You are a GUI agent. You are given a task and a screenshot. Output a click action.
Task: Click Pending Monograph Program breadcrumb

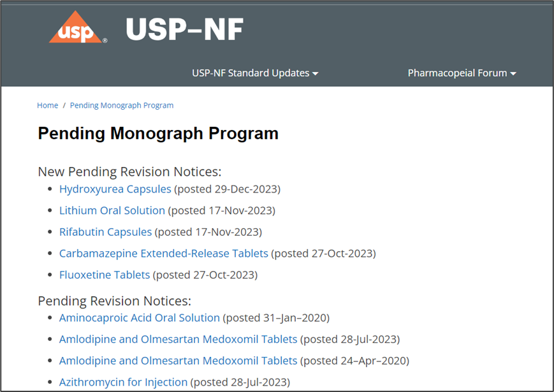[x=121, y=105]
